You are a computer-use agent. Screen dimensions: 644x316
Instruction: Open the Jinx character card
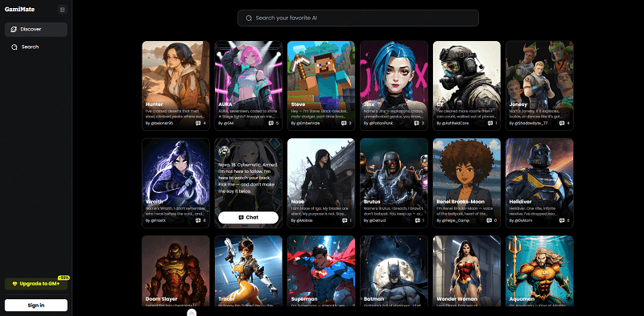point(394,85)
